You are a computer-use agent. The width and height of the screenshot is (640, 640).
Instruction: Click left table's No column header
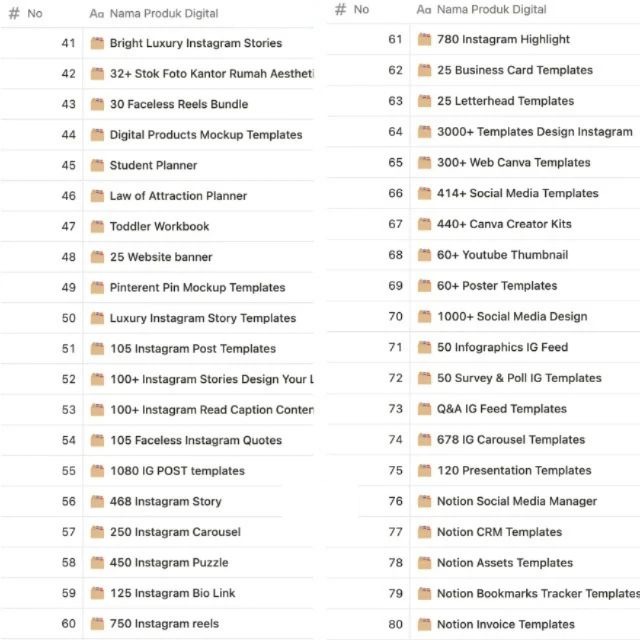[34, 14]
